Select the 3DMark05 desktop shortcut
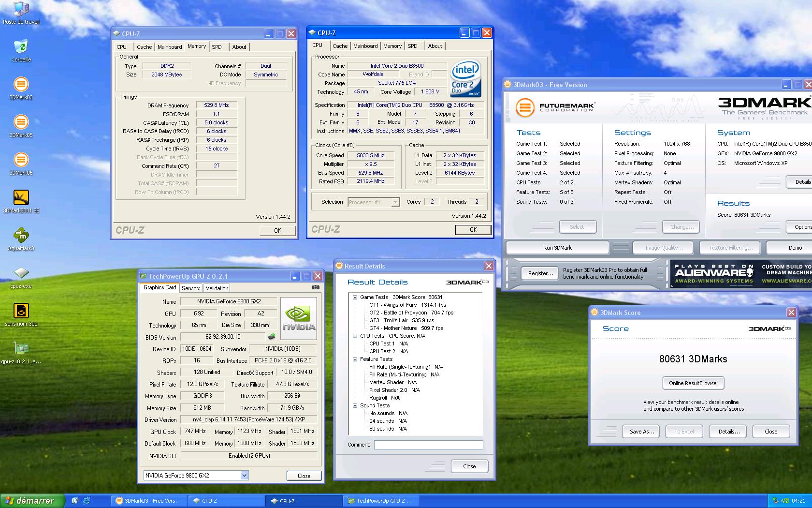This screenshot has width=812, height=508. tap(21, 126)
